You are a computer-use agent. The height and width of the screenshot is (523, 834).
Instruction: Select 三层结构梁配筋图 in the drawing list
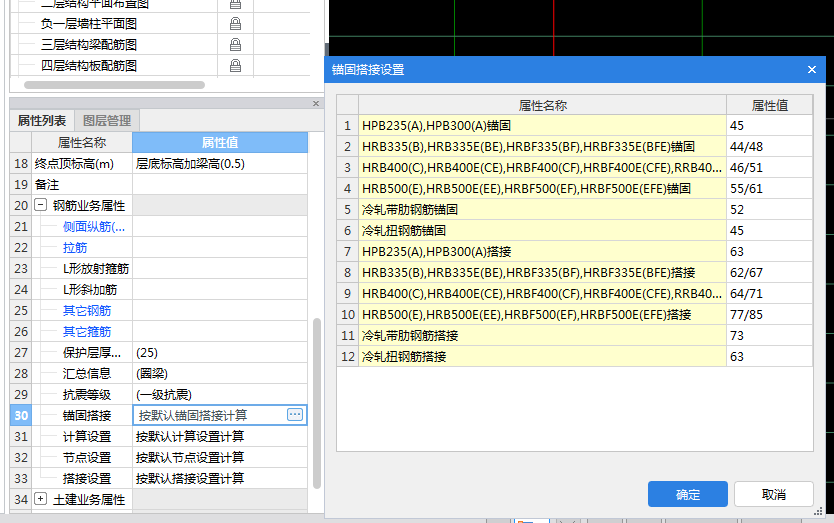[x=89, y=45]
